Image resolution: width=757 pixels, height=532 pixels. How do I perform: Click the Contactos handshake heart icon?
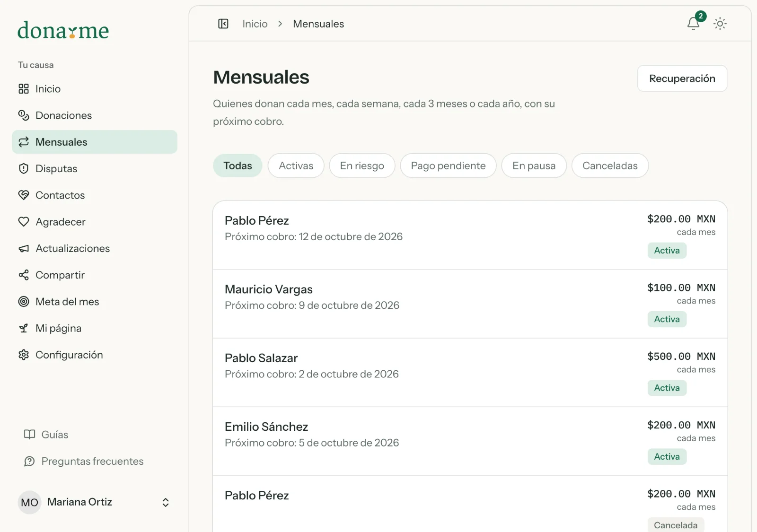(x=24, y=195)
